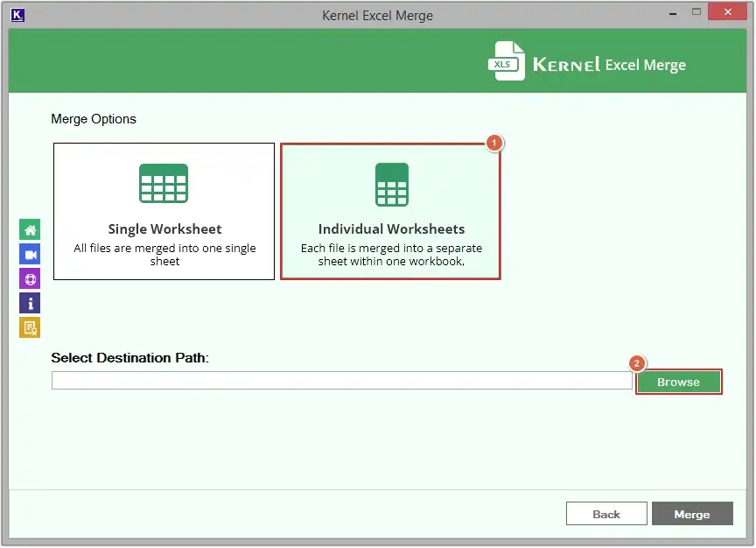Maximize the Kernel Excel Merge window
The width and height of the screenshot is (756, 548).
click(x=697, y=12)
